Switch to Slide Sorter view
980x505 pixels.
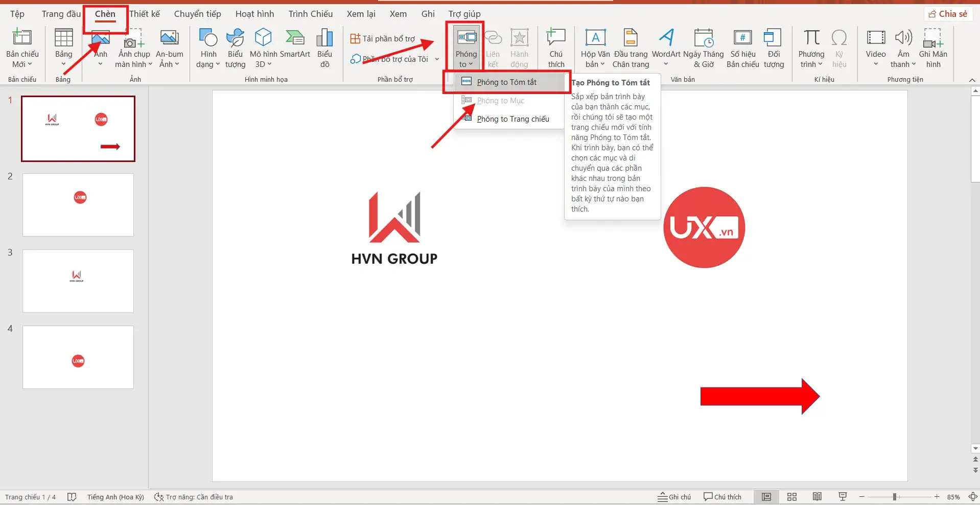click(x=791, y=496)
